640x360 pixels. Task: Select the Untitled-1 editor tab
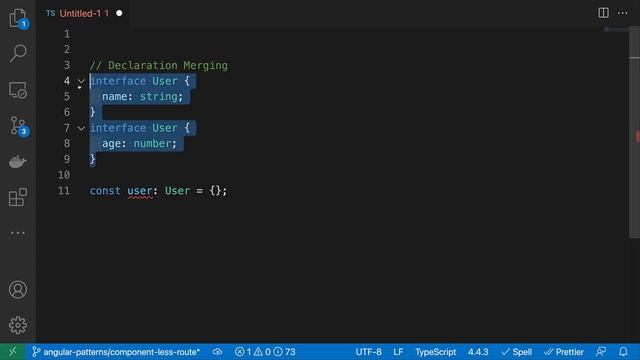tap(84, 13)
